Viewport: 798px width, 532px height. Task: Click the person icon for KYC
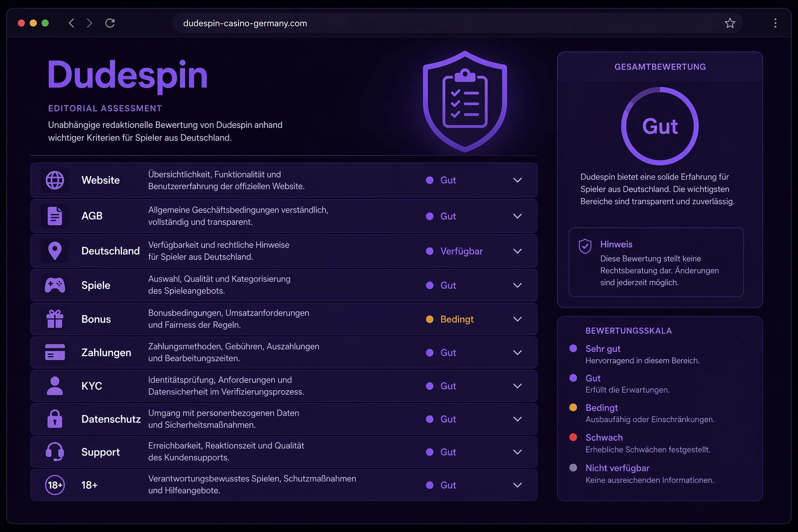(x=55, y=386)
